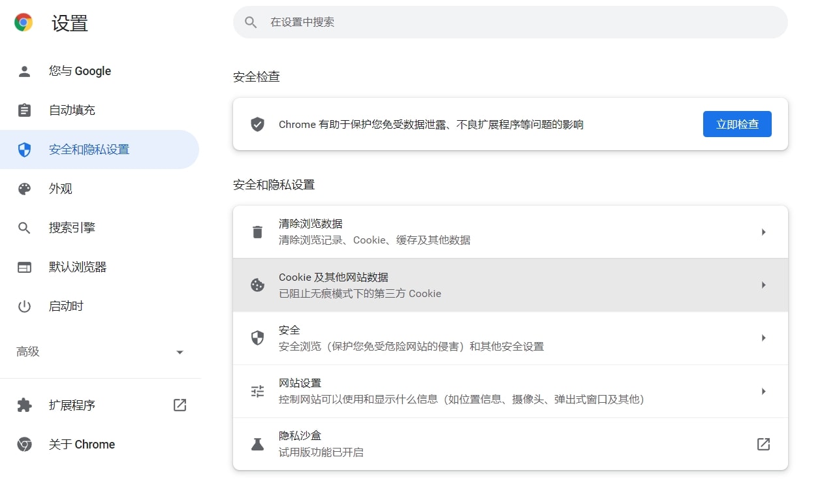822x504 pixels.
Task: Open the 外观 section in the sidebar
Action: tap(59, 188)
